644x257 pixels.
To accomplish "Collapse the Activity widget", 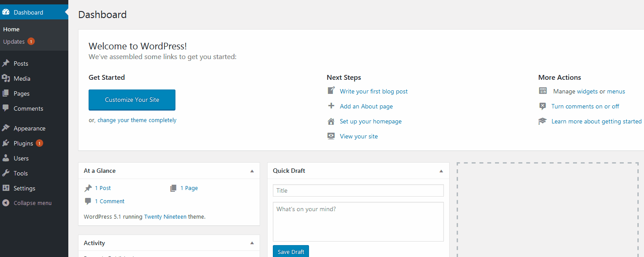I will click(x=252, y=243).
